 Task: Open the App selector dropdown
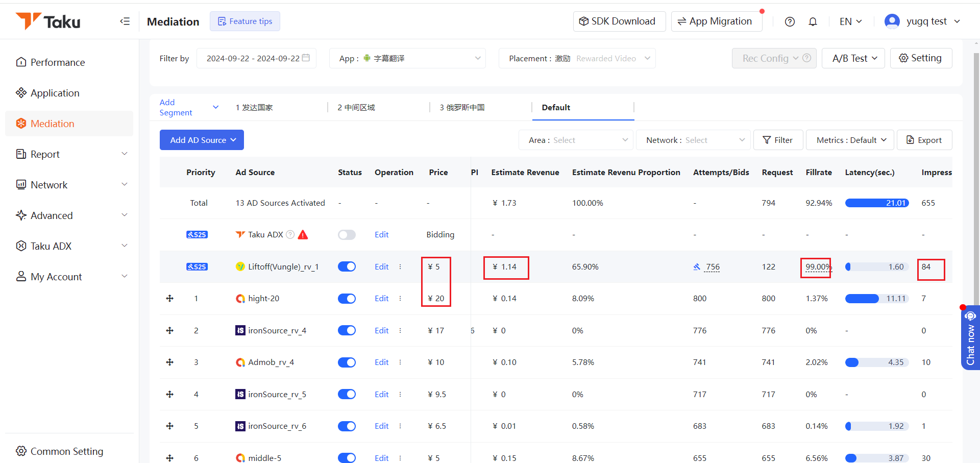click(x=407, y=58)
